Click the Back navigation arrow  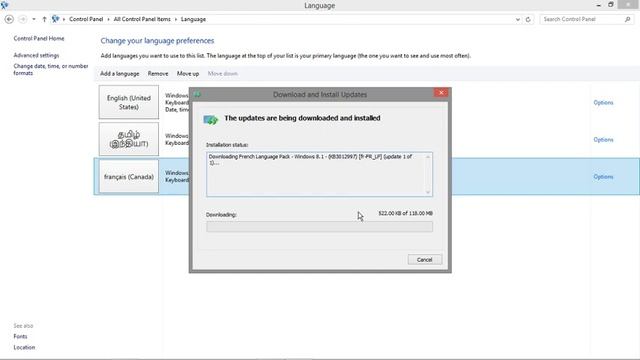9,19
